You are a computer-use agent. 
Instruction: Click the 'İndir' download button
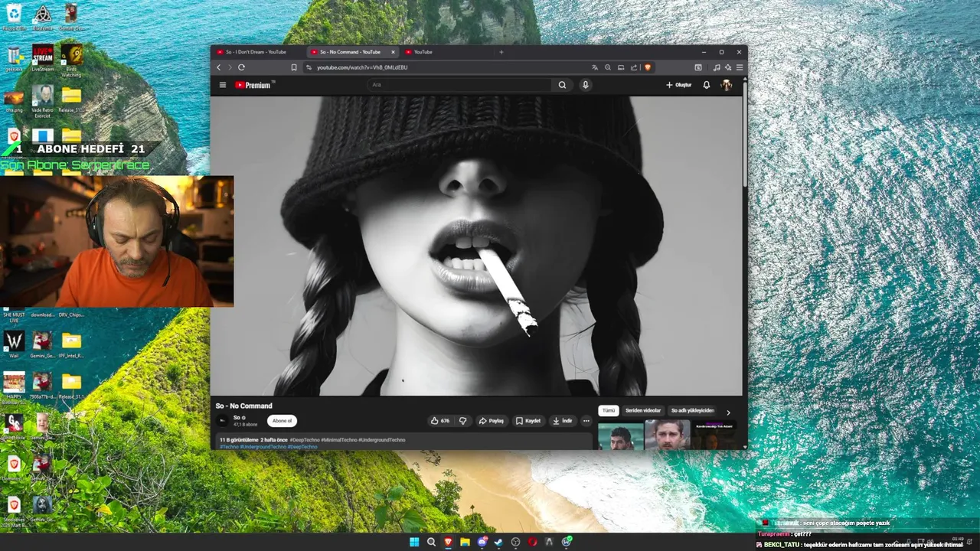pos(563,421)
